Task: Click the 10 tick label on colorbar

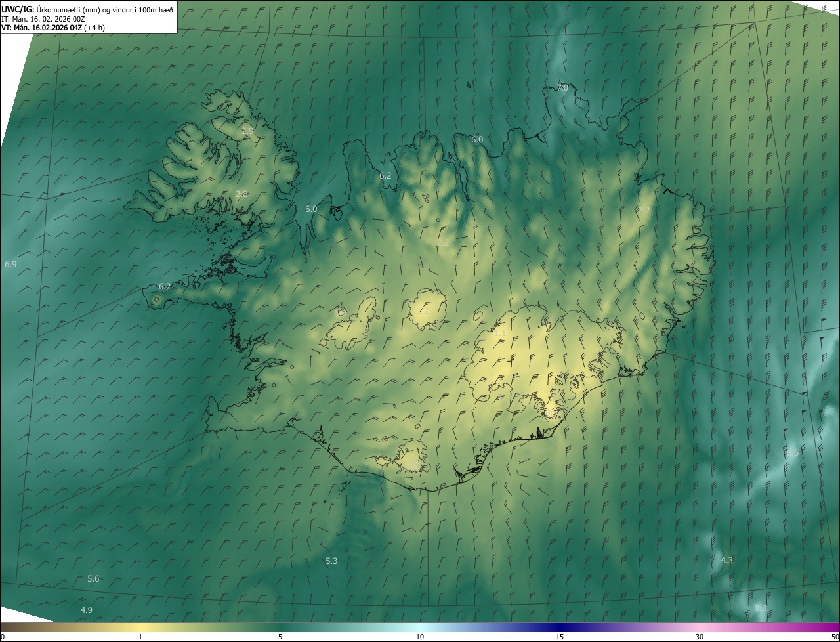Action: tap(420, 637)
